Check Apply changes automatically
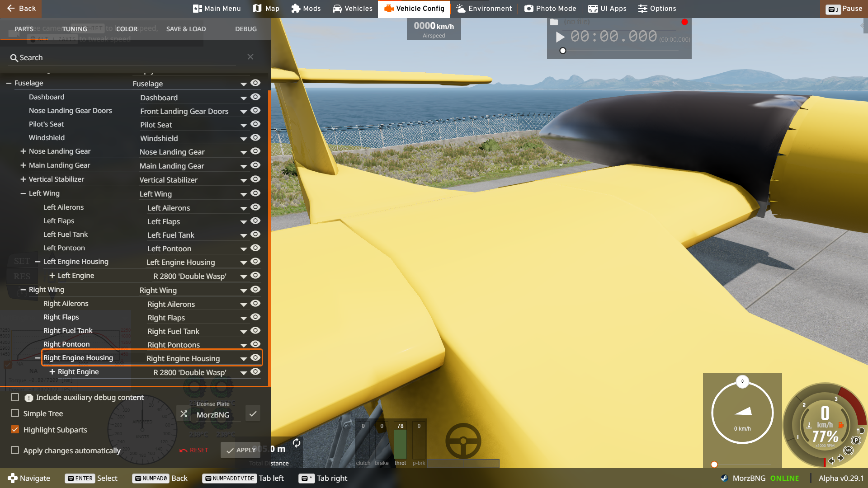 pyautogui.click(x=15, y=450)
